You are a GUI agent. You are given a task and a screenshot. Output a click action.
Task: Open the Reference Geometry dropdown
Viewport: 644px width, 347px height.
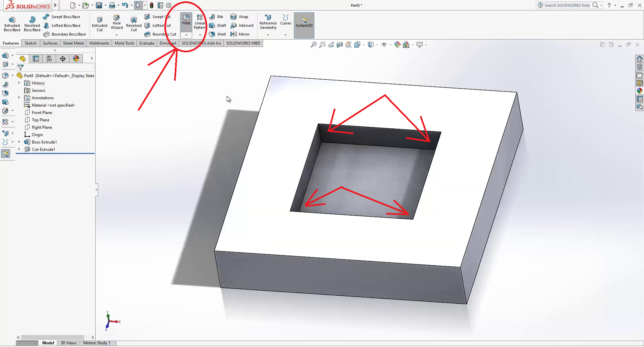pos(268,35)
